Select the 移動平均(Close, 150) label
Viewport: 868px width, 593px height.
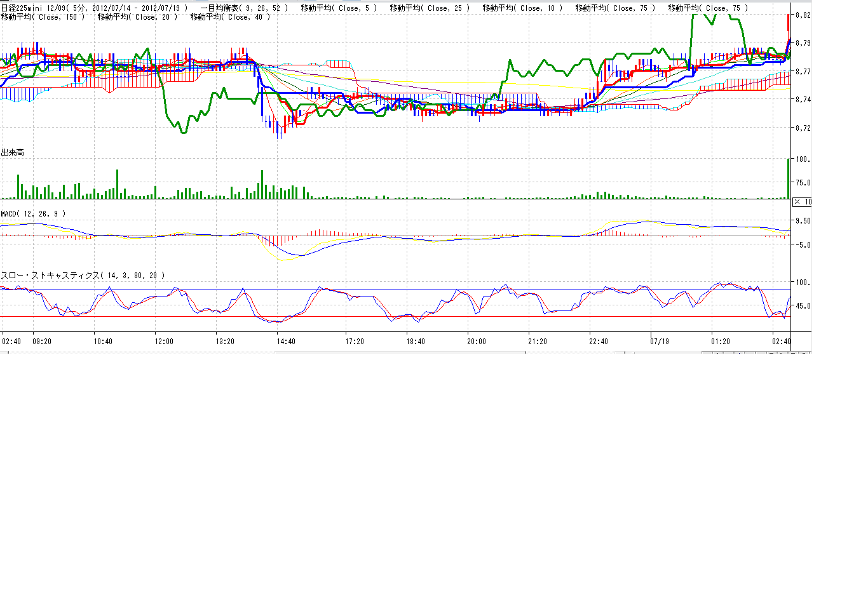click(43, 17)
